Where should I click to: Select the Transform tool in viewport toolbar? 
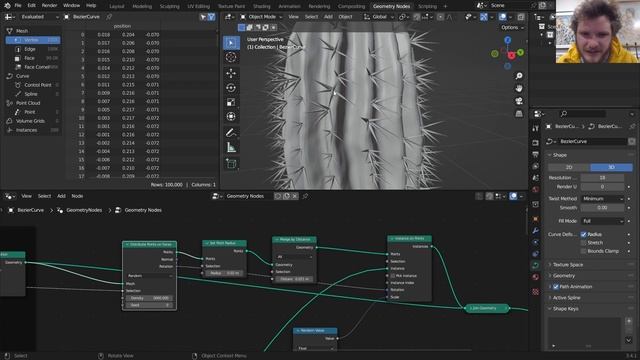coord(231,117)
